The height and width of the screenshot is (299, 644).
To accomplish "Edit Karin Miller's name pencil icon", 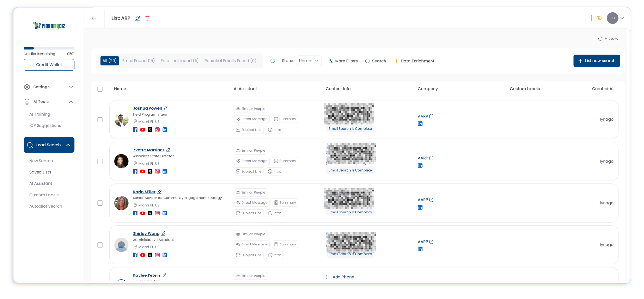I will [x=160, y=192].
